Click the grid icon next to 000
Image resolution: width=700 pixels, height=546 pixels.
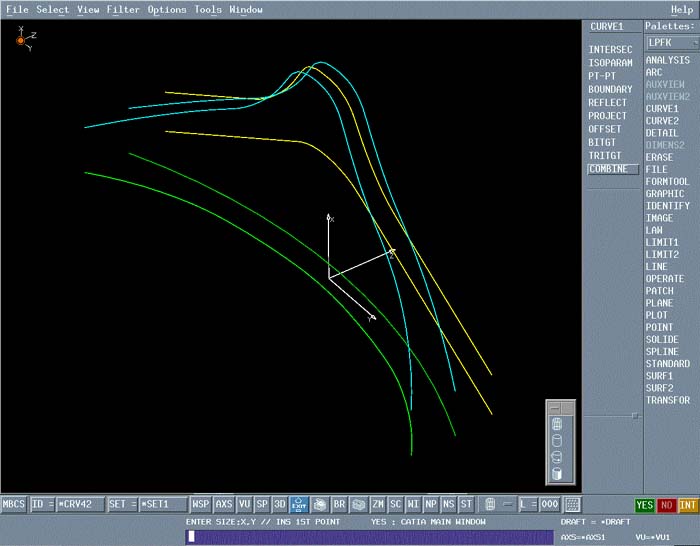click(x=573, y=505)
